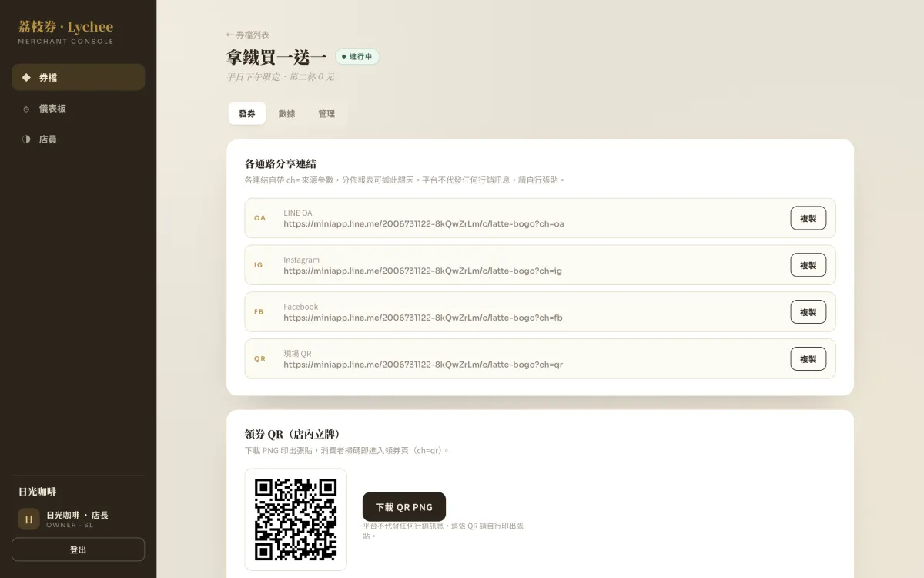Copy the Facebook share link

pyautogui.click(x=808, y=312)
